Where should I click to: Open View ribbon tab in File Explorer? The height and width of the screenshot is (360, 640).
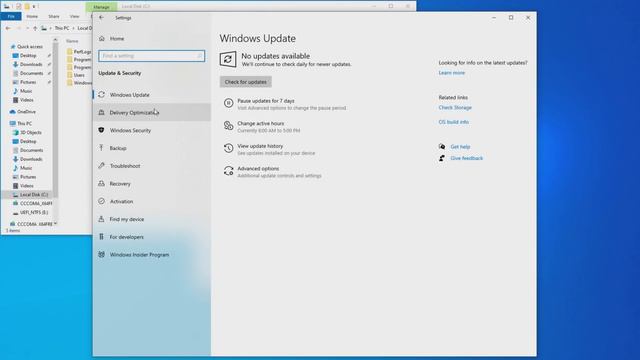coord(74,16)
